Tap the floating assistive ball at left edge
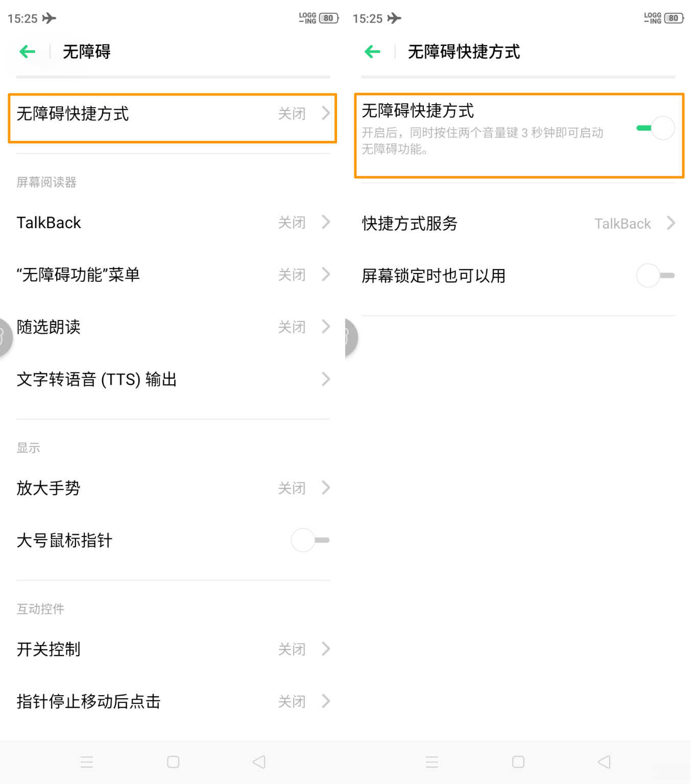The height and width of the screenshot is (784, 695). point(5,337)
